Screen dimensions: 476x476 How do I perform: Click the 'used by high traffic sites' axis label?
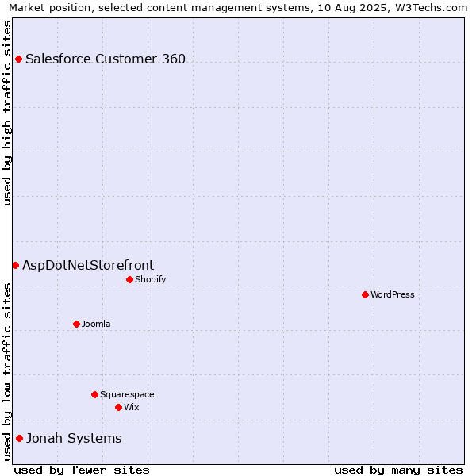tap(6, 113)
